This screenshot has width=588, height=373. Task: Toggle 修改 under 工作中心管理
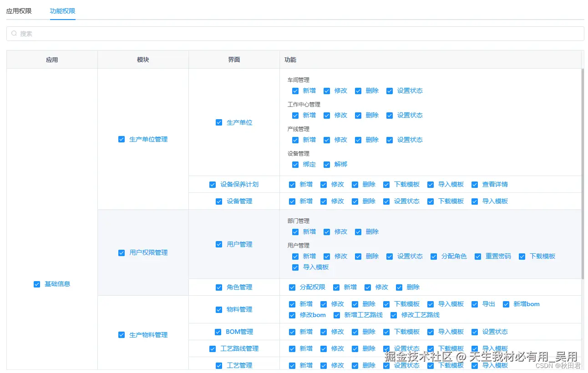tap(327, 116)
